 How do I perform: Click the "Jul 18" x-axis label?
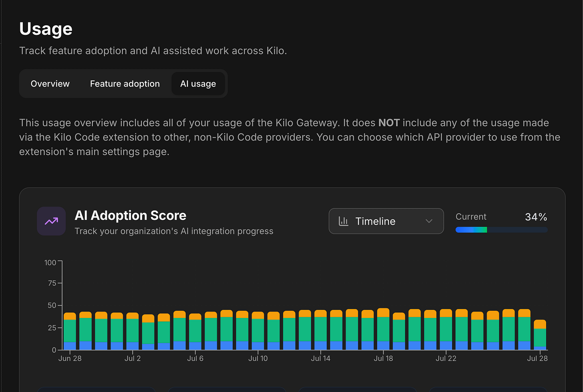(x=383, y=358)
